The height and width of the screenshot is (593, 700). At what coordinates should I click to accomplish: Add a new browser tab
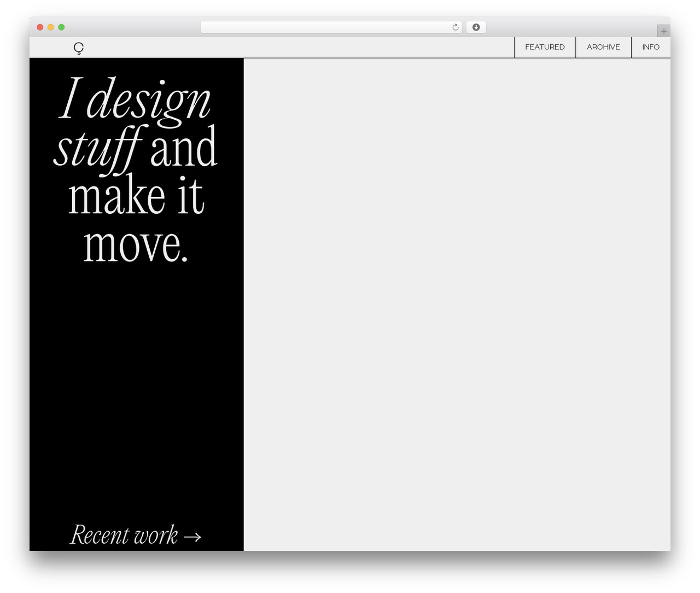pyautogui.click(x=663, y=31)
